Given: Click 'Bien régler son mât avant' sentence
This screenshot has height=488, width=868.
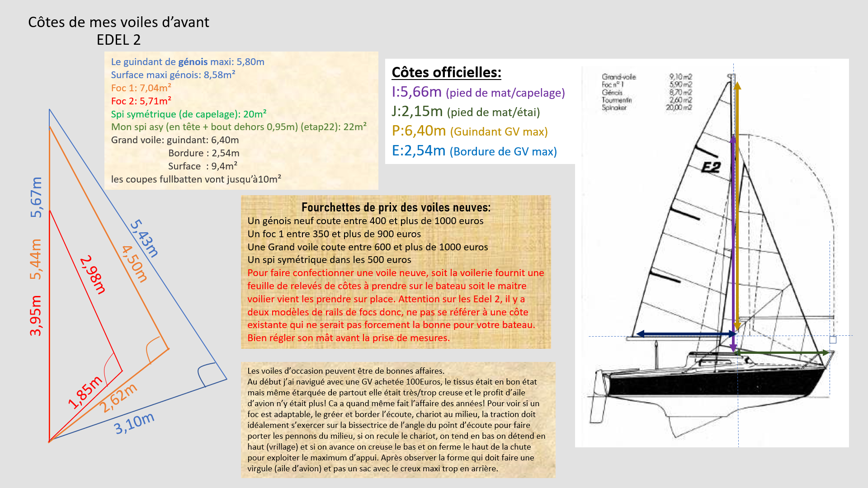Looking at the screenshot, I should coord(349,338).
